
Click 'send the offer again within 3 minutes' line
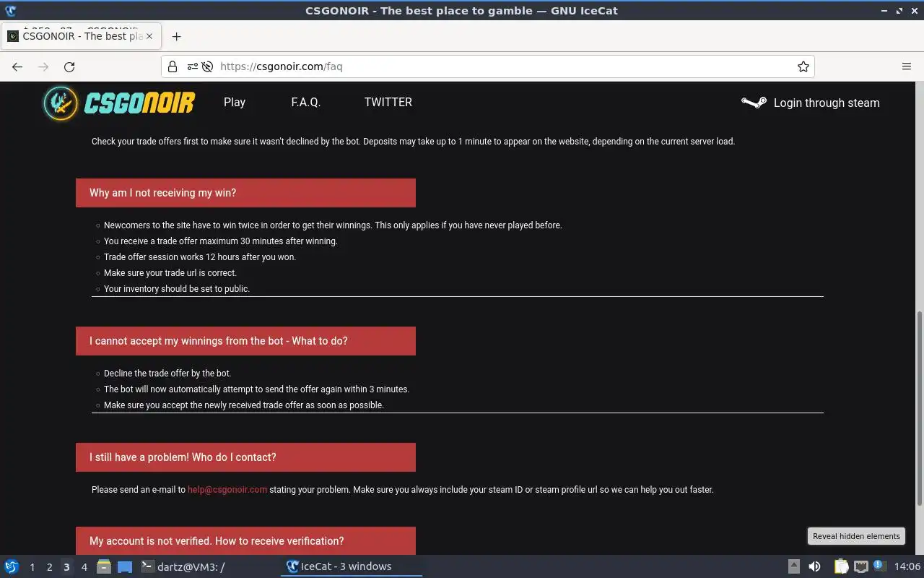tap(256, 389)
